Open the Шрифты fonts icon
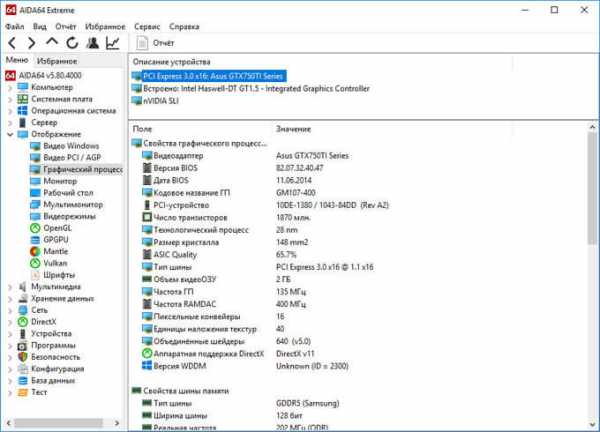The width and height of the screenshot is (600, 432). tap(35, 275)
